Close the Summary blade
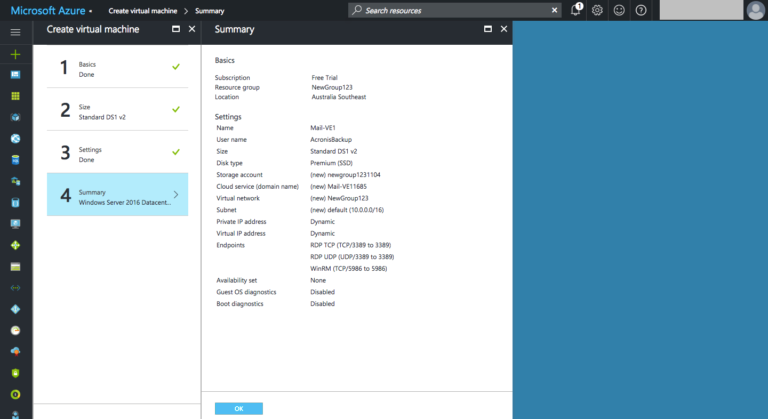The height and width of the screenshot is (419, 768). pyautogui.click(x=504, y=29)
